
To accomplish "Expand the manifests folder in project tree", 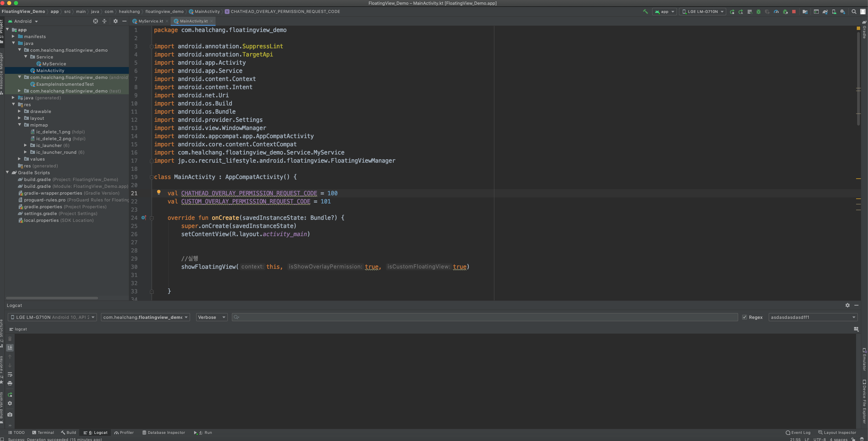I will 13,36.
